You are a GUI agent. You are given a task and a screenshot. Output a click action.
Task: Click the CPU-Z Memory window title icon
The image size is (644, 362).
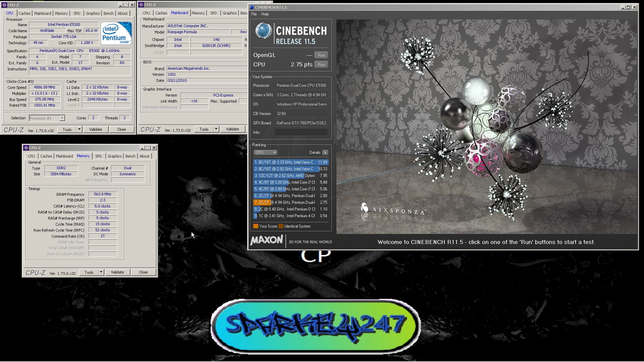coord(26,148)
